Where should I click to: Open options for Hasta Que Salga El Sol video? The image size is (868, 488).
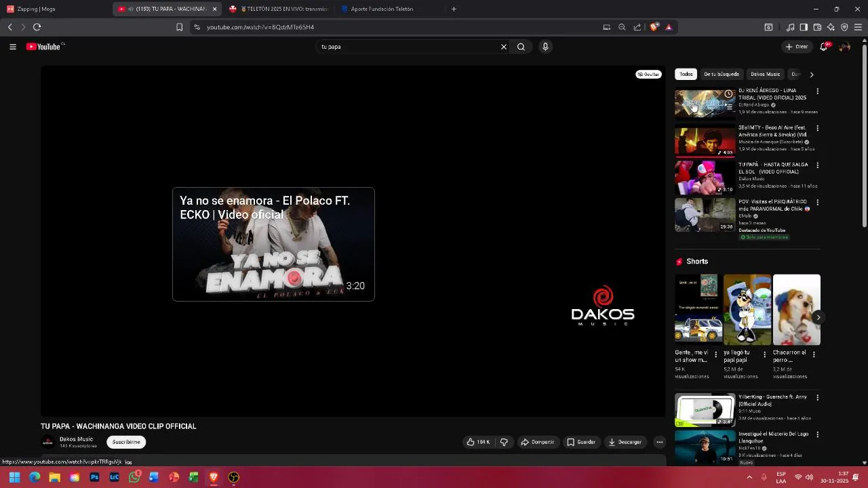click(x=817, y=165)
